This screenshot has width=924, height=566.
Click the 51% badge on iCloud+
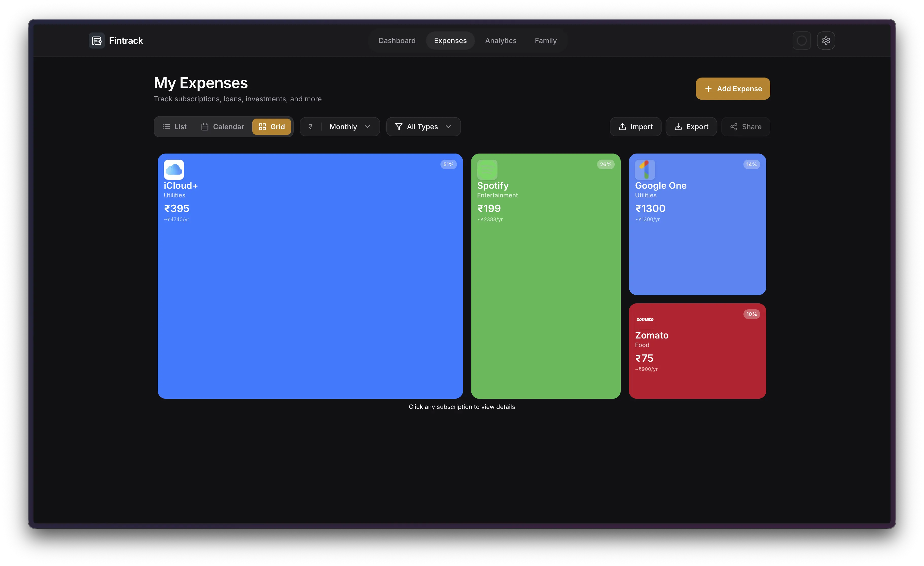tap(448, 164)
